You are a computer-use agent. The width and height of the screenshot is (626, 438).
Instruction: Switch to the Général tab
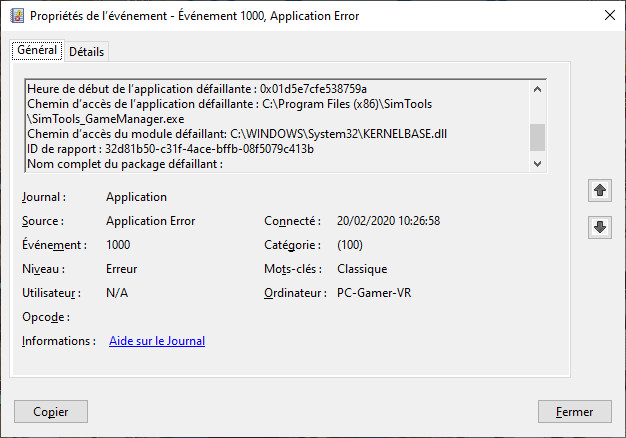(x=37, y=51)
